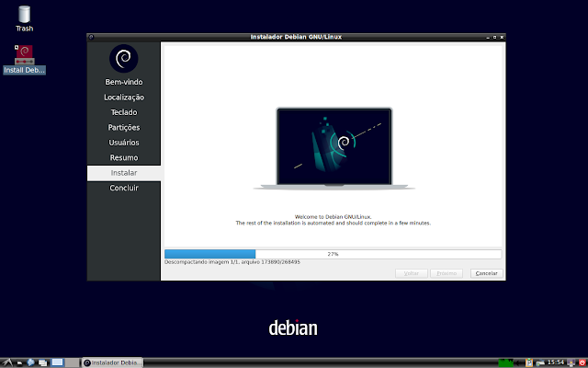Select the Teclado step in sidebar
The image size is (588, 368).
(x=124, y=112)
